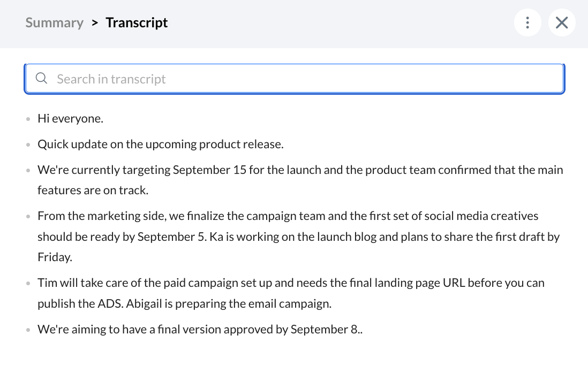Go back to the Summary breadcrumb

click(55, 22)
